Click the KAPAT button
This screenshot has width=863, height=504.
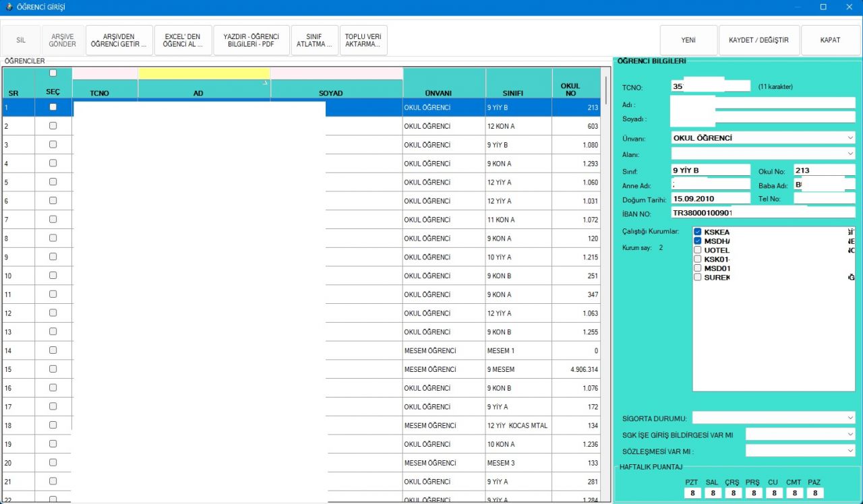coord(830,40)
